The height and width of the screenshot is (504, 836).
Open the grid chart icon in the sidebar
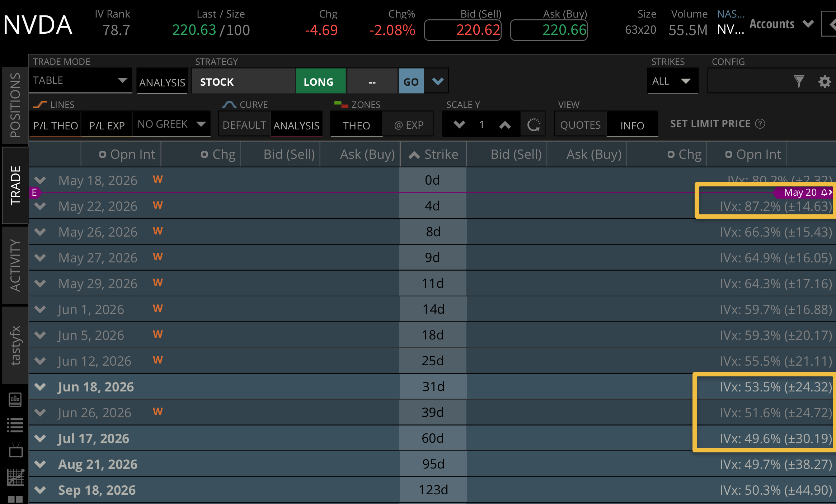tap(15, 477)
